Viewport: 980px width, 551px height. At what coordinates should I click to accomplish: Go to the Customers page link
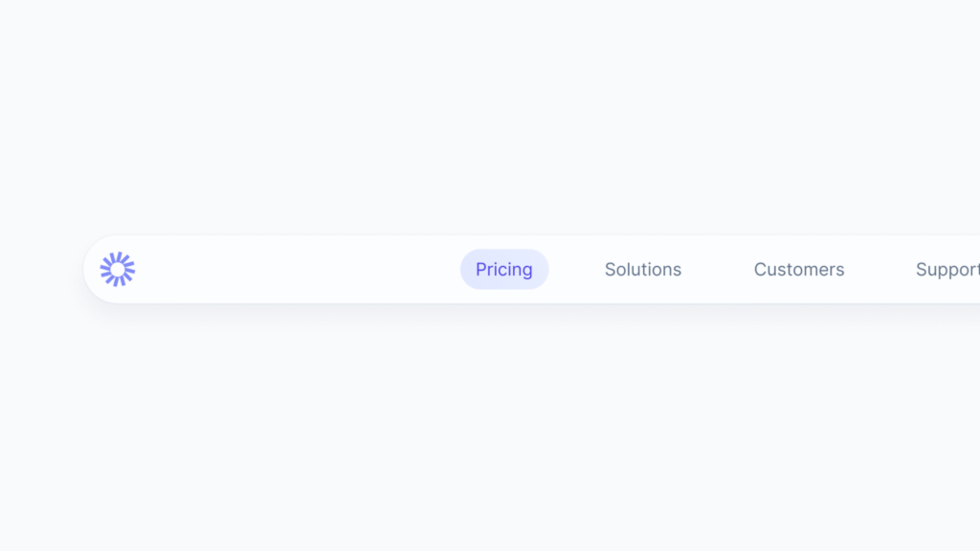[799, 269]
